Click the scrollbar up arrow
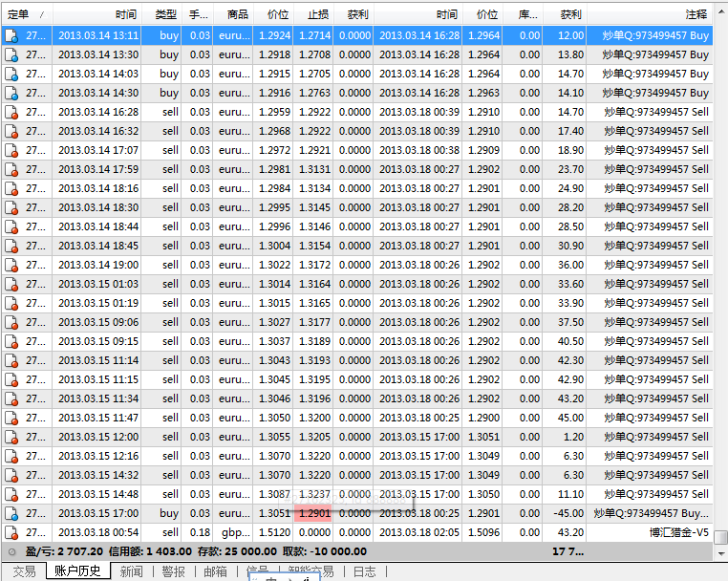This screenshot has height=581, width=728. (x=721, y=11)
